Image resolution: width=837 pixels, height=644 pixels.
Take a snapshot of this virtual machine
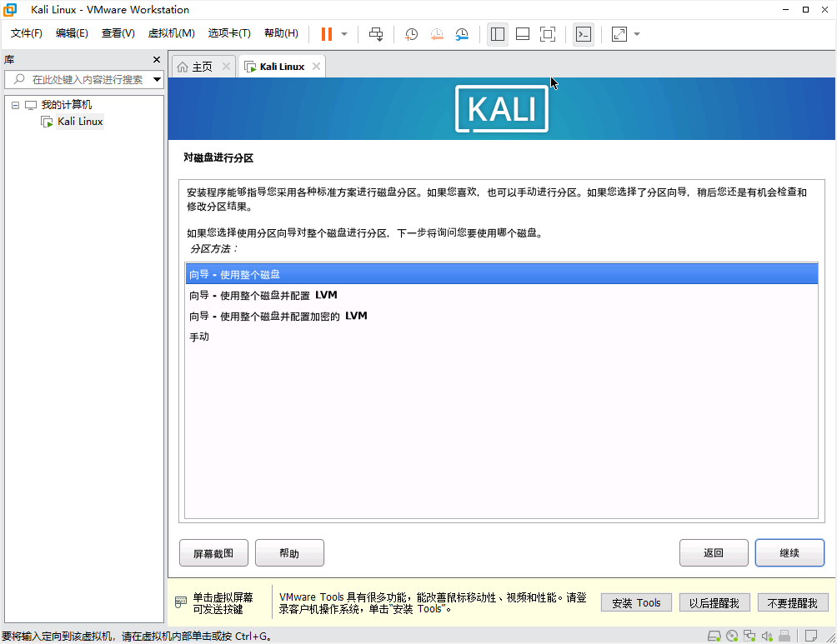411,34
